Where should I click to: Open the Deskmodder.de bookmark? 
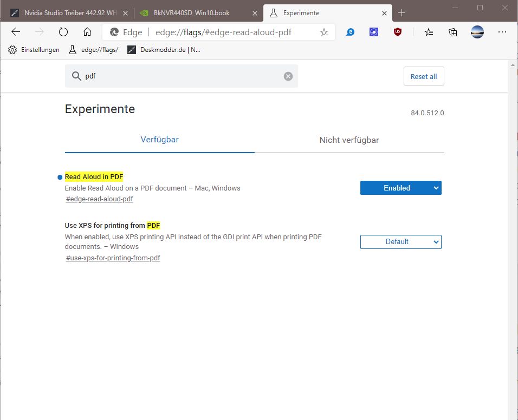tap(164, 50)
